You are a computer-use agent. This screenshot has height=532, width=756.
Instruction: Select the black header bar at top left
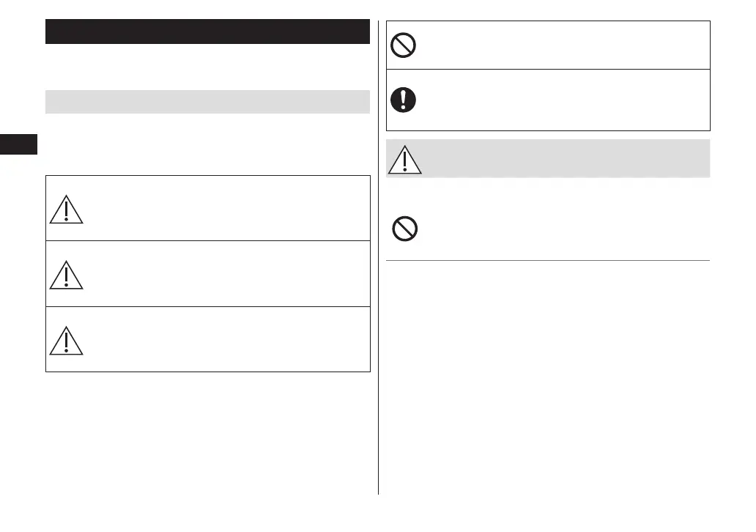point(207,32)
